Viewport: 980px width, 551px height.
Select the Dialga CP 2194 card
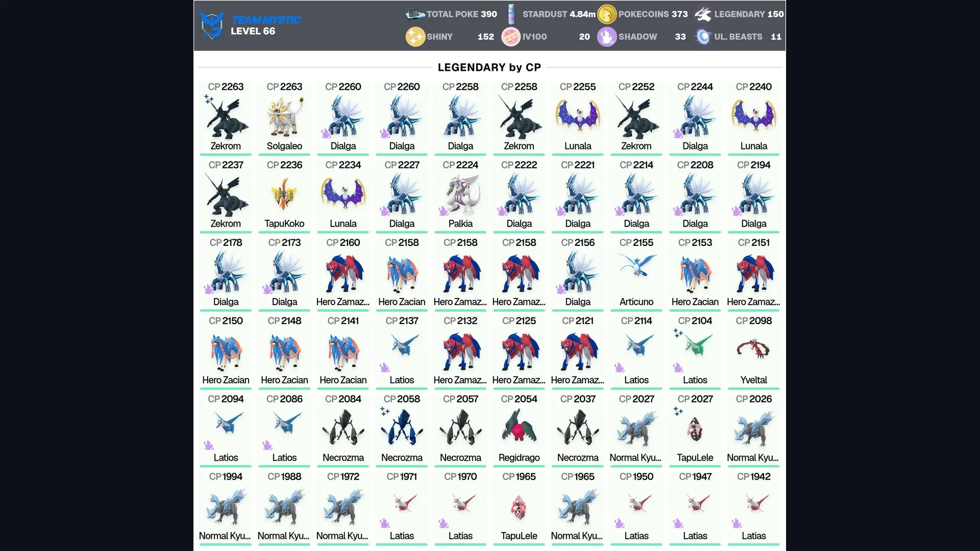pos(754,195)
